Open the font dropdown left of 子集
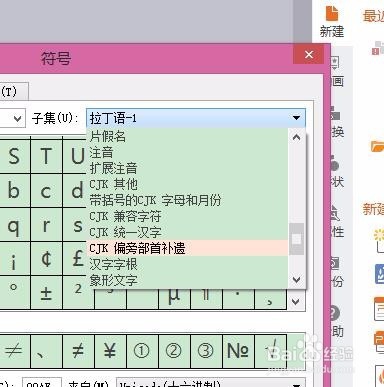384x387 pixels. [17, 118]
